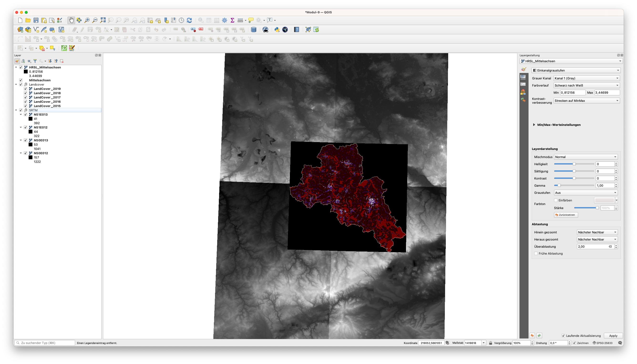
Task: Open the Einkanalgraustufen renderer dropdown
Action: pyautogui.click(x=576, y=71)
